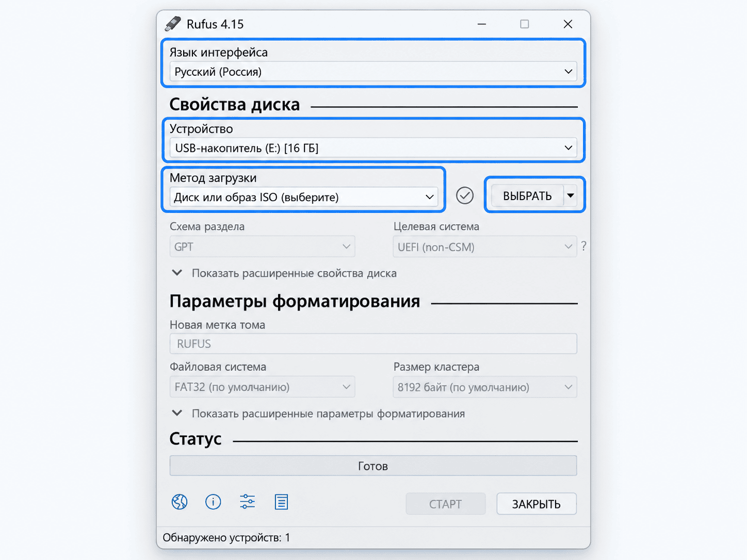Open the ВЫБРАТЬ button's arrow split menu
Image resolution: width=747 pixels, height=560 pixels.
pos(571,195)
